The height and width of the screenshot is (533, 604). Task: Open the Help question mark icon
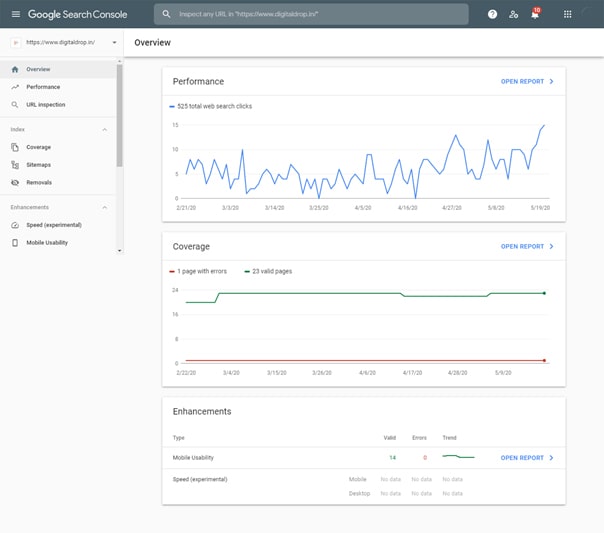tap(492, 14)
